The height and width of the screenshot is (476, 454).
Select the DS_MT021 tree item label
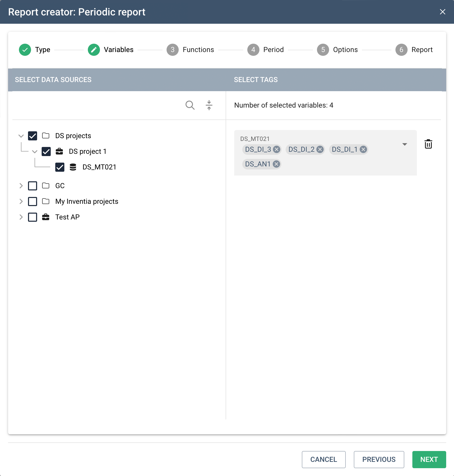click(x=99, y=167)
